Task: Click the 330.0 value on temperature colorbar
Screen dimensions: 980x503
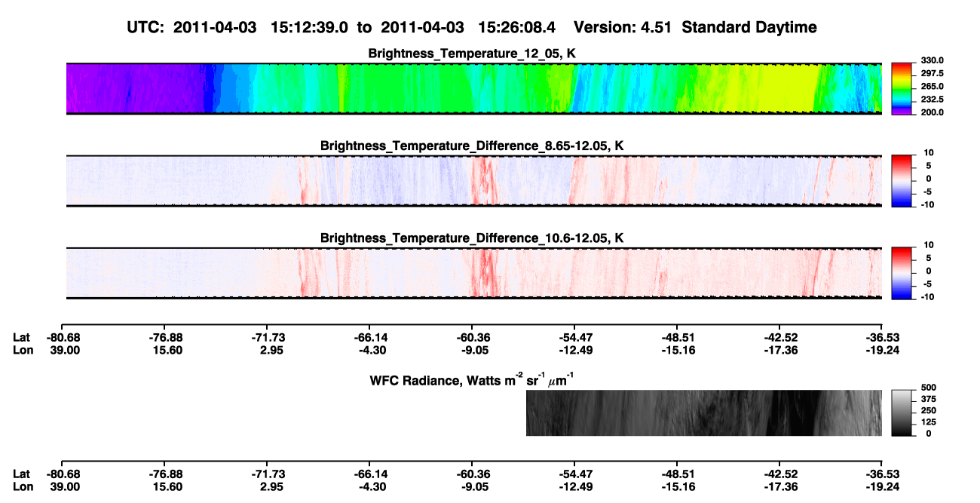Action: coord(933,61)
